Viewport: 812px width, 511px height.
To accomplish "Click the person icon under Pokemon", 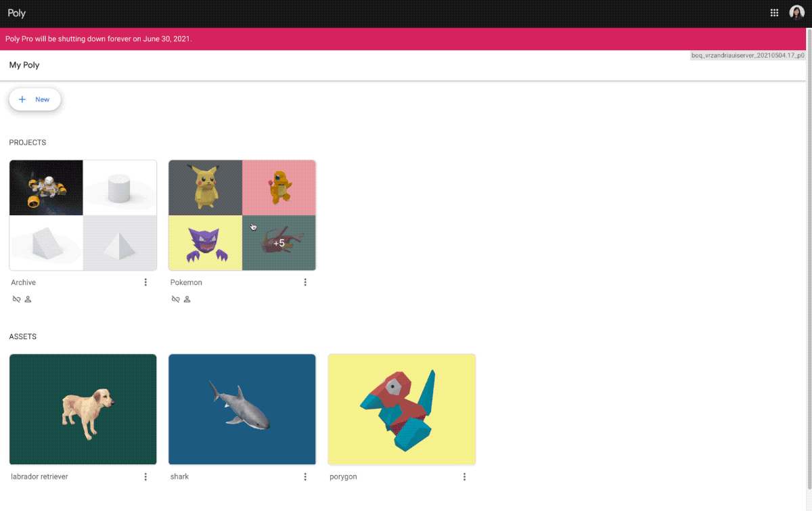I will click(x=187, y=299).
